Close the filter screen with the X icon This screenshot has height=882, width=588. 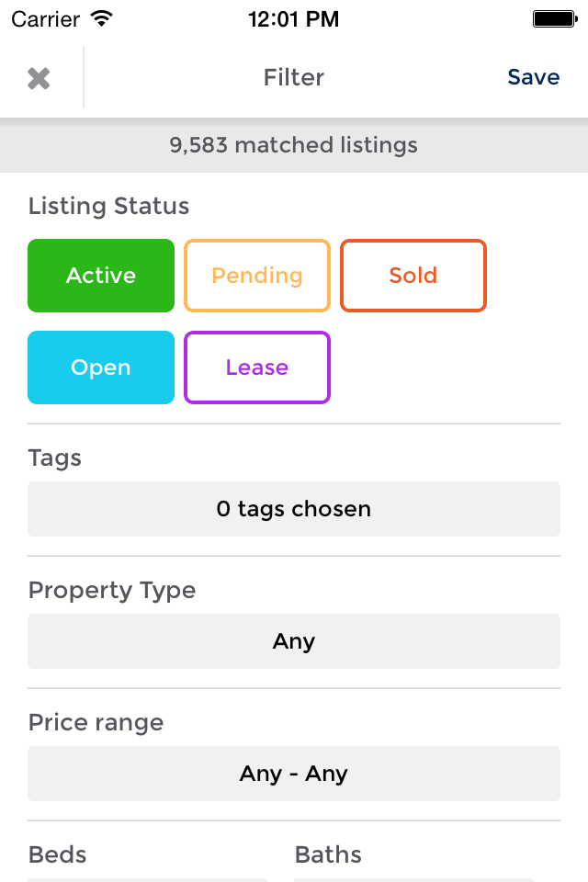40,77
